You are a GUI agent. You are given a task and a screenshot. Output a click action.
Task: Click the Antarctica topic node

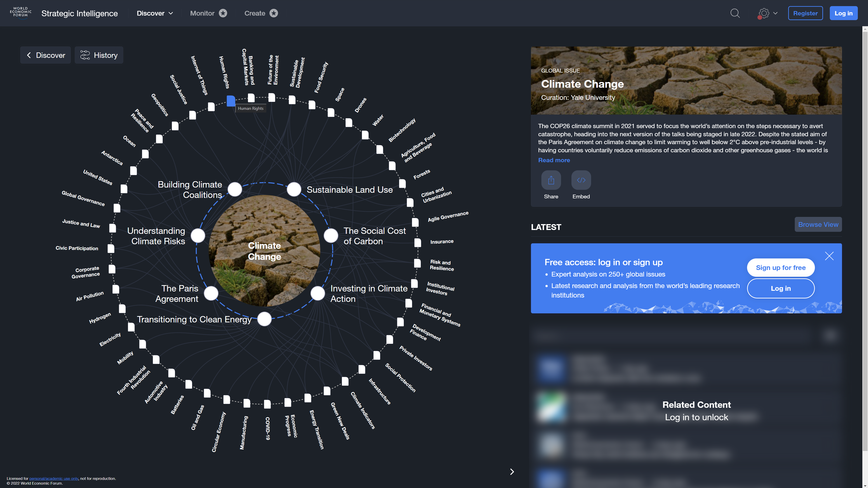(133, 171)
